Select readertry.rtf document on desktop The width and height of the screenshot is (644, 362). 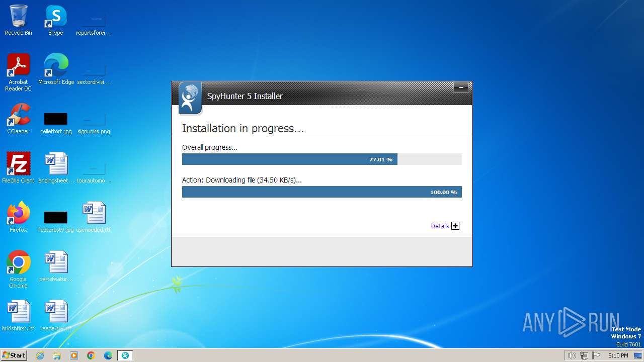(56, 316)
